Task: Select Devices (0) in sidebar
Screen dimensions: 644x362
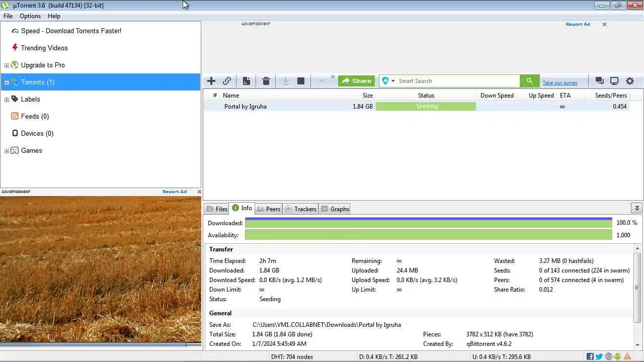Action: (37, 133)
